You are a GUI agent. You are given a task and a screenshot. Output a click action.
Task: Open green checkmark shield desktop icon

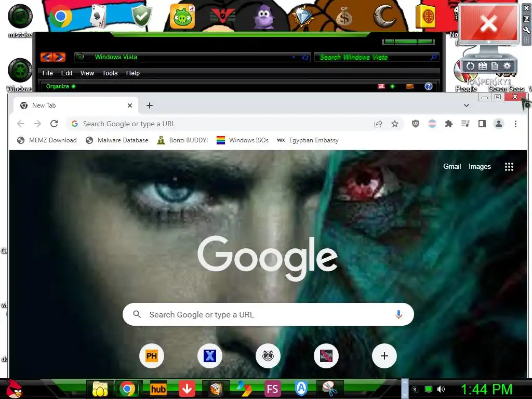pyautogui.click(x=142, y=16)
